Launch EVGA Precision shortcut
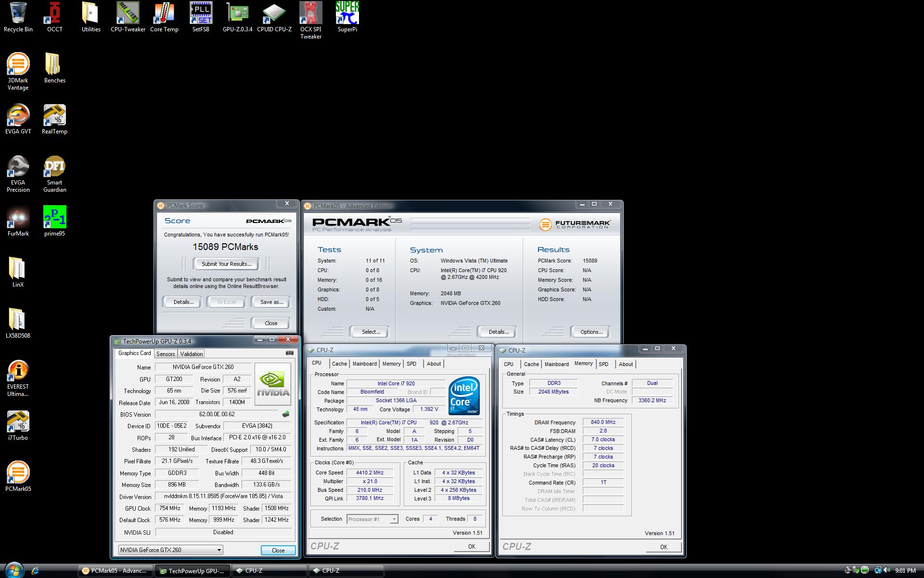 18,173
